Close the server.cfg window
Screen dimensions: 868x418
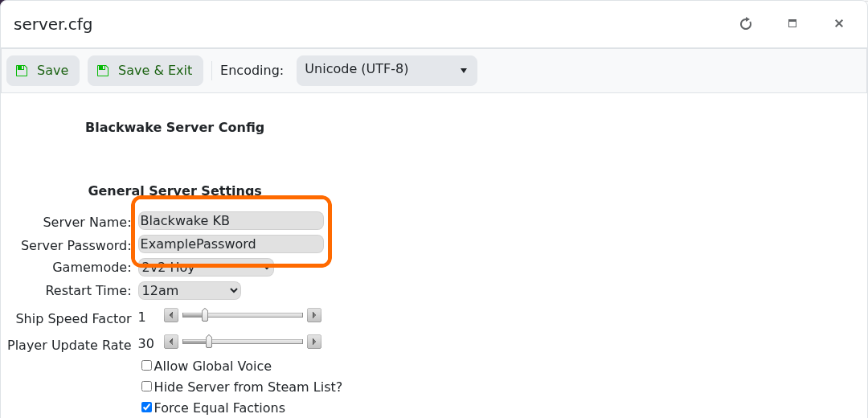pos(838,24)
